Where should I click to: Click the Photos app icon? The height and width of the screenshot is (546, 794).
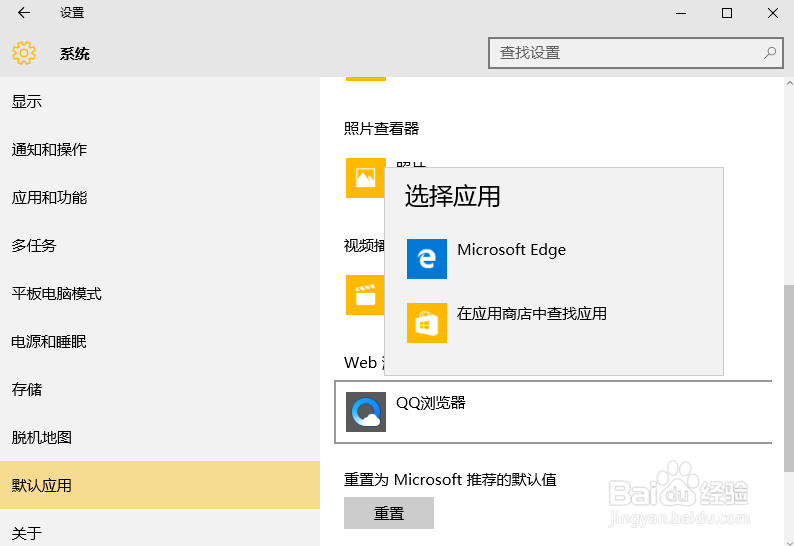coord(366,178)
